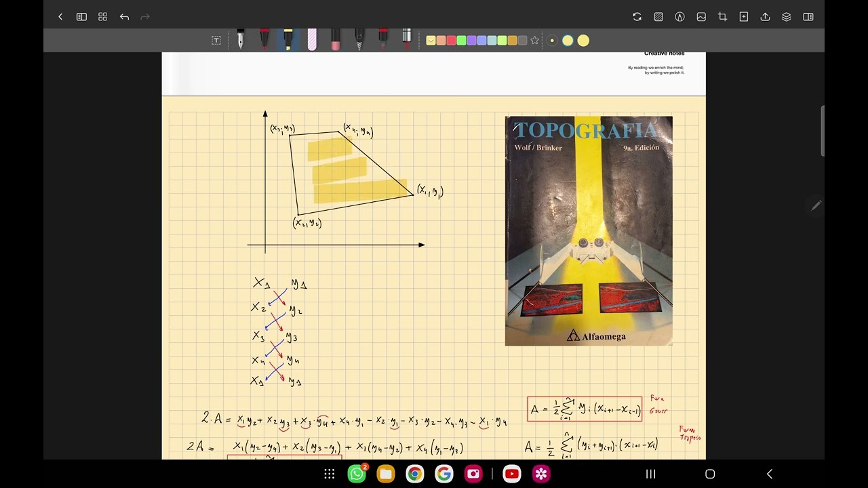Image resolution: width=868 pixels, height=488 pixels.
Task: Select the largest stroke thickness circle
Action: (583, 41)
